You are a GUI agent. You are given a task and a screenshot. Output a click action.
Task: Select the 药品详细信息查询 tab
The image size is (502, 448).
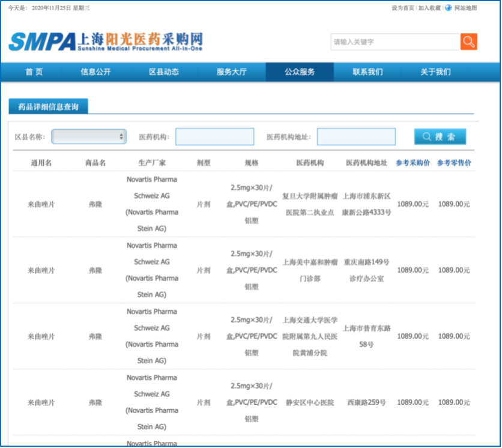[48, 106]
